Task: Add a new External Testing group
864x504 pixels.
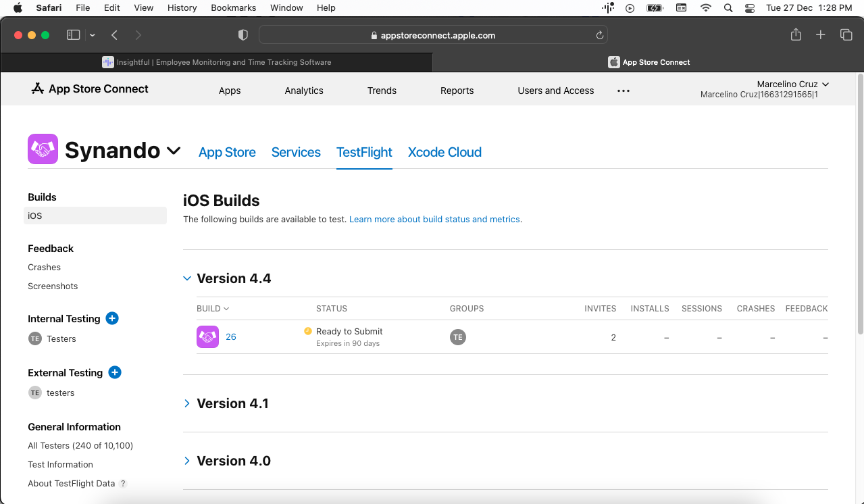Action: point(115,372)
